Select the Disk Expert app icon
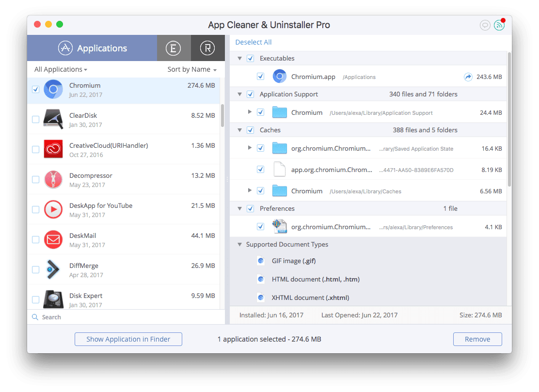Image resolution: width=539 pixels, height=392 pixels. point(53,299)
